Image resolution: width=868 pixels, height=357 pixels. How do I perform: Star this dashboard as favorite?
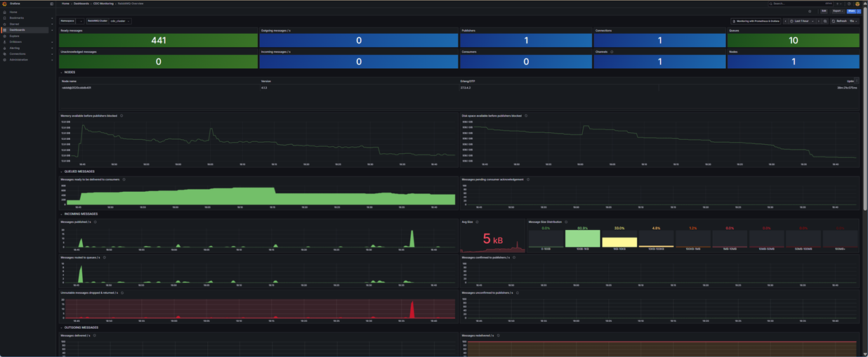click(x=810, y=11)
